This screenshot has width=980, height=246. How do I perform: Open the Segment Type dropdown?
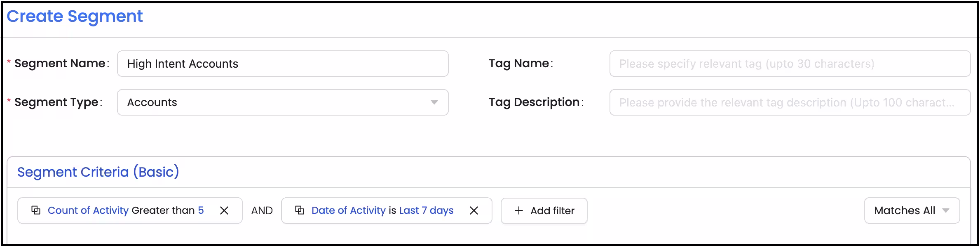(x=283, y=102)
